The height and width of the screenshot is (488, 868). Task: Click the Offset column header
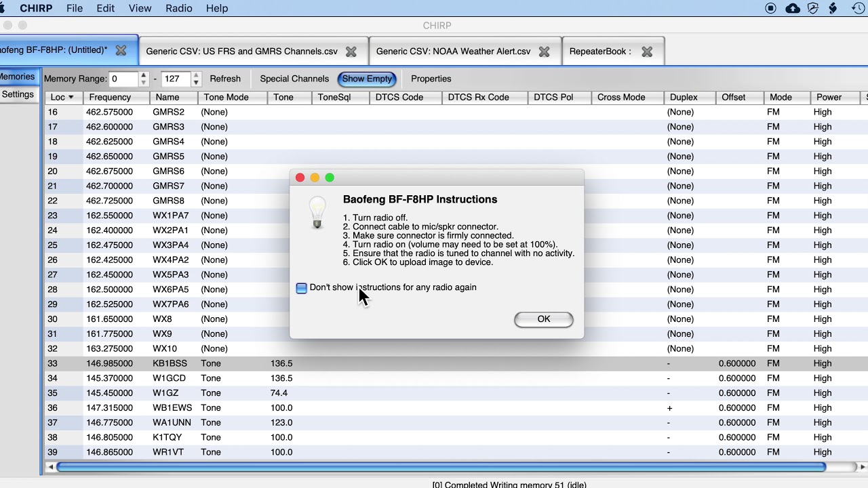pos(739,98)
